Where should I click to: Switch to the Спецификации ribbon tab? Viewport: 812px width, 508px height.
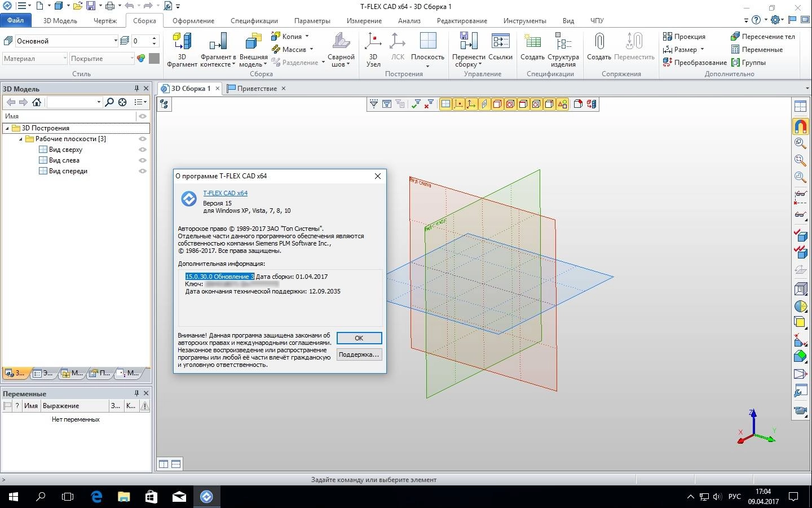click(x=254, y=20)
